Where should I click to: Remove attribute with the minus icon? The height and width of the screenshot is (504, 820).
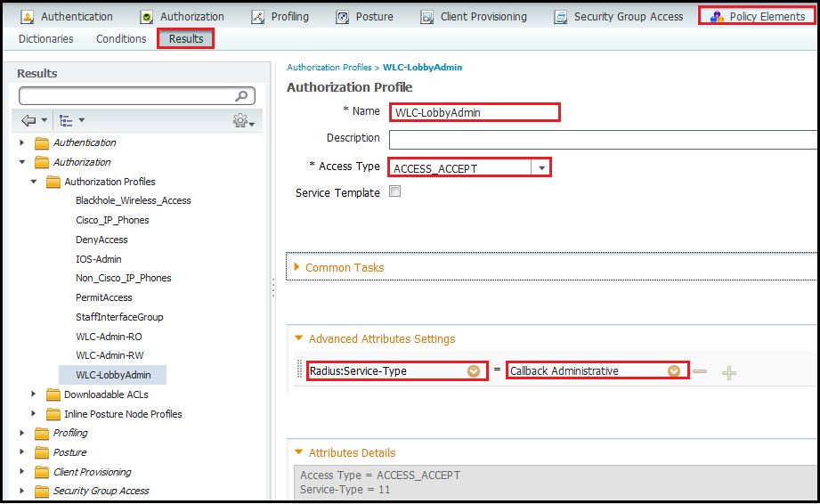point(700,371)
